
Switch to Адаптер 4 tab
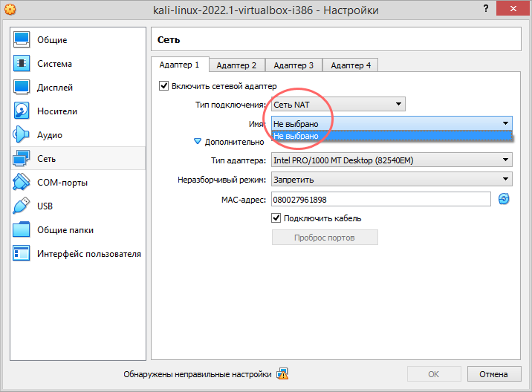coord(351,65)
